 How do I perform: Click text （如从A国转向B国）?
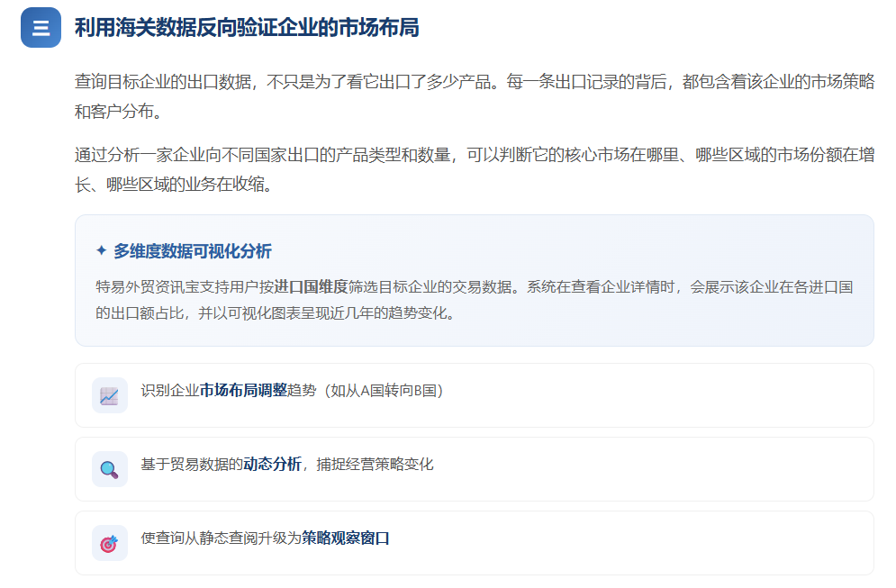[x=383, y=390]
